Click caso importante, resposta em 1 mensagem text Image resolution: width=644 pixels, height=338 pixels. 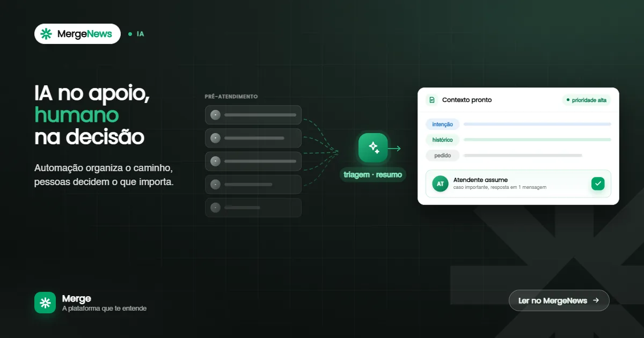pyautogui.click(x=500, y=187)
